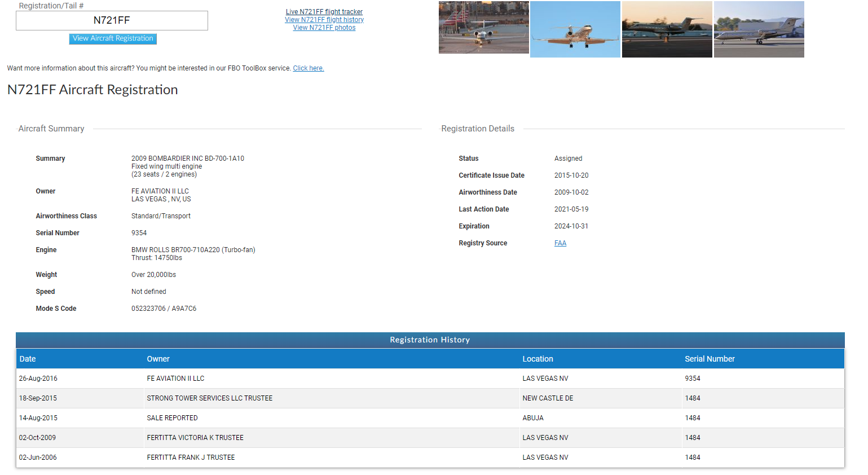Open View N721FF photos link

(x=324, y=28)
